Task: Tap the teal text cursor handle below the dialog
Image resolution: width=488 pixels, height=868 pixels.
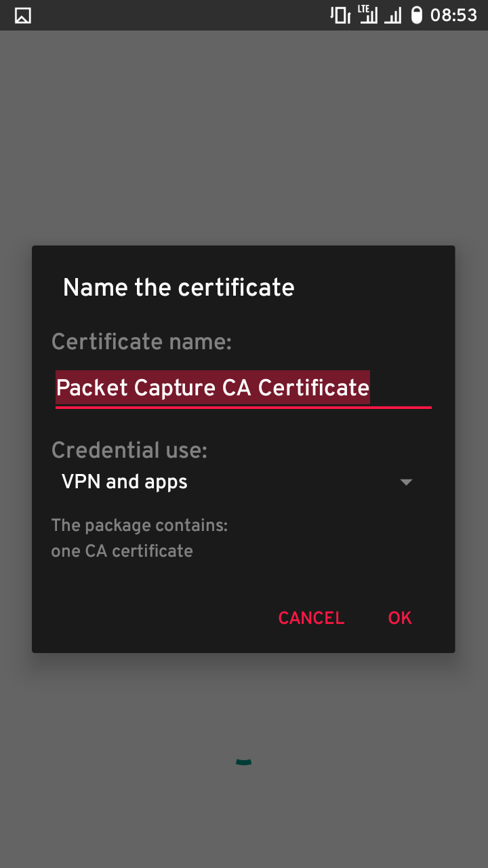Action: pyautogui.click(x=243, y=761)
